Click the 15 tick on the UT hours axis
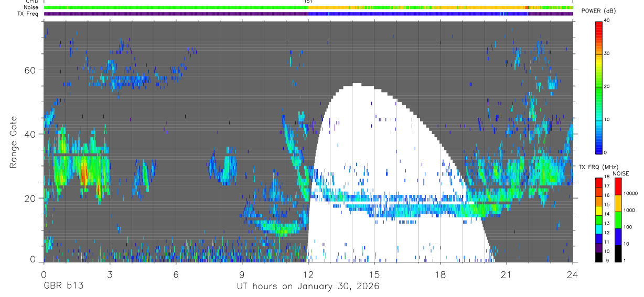The width and height of the screenshot is (644, 297). (374, 274)
